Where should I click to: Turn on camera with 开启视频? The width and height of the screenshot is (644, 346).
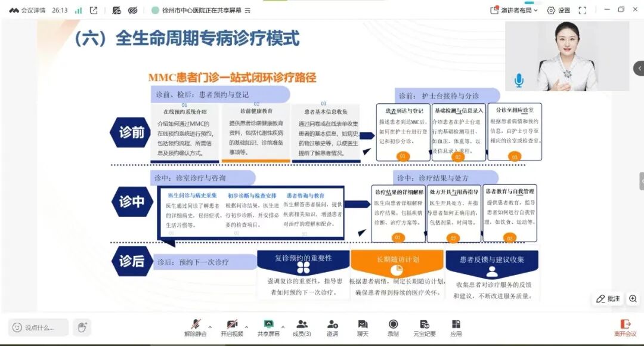click(x=232, y=328)
